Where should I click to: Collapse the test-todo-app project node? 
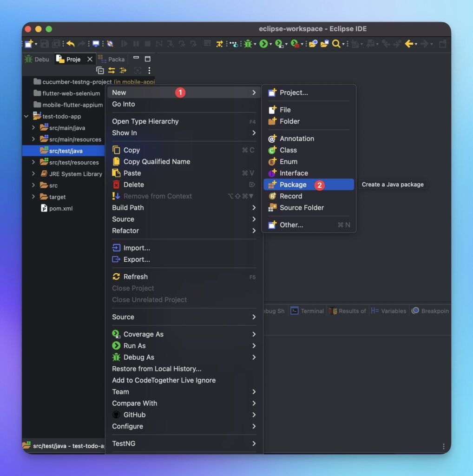(26, 116)
